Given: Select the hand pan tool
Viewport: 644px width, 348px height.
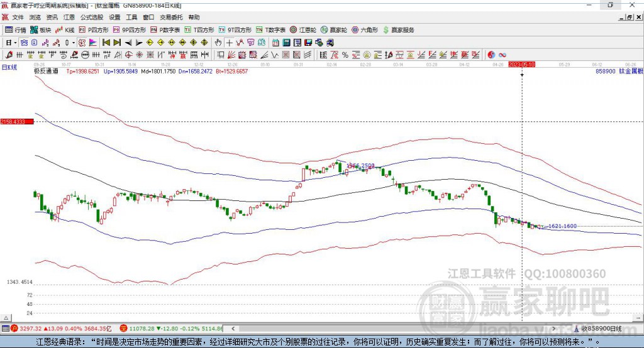Looking at the screenshot, I should (218, 43).
